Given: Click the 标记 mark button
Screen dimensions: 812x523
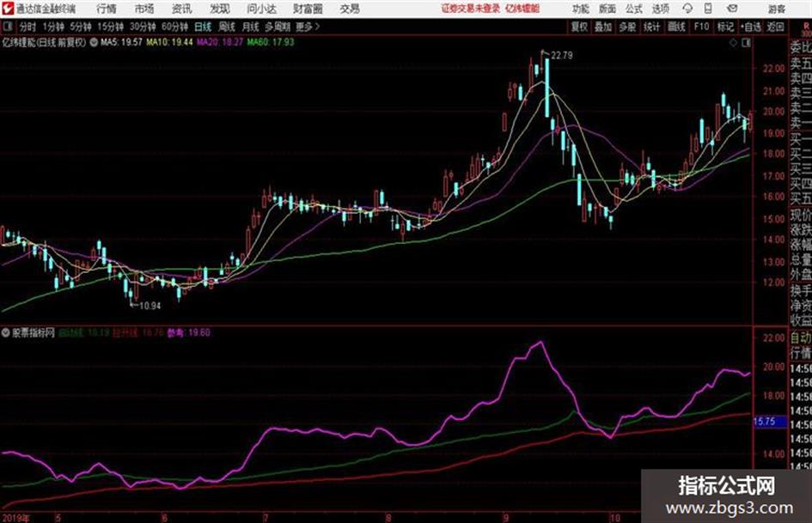Looking at the screenshot, I should click(x=725, y=27).
